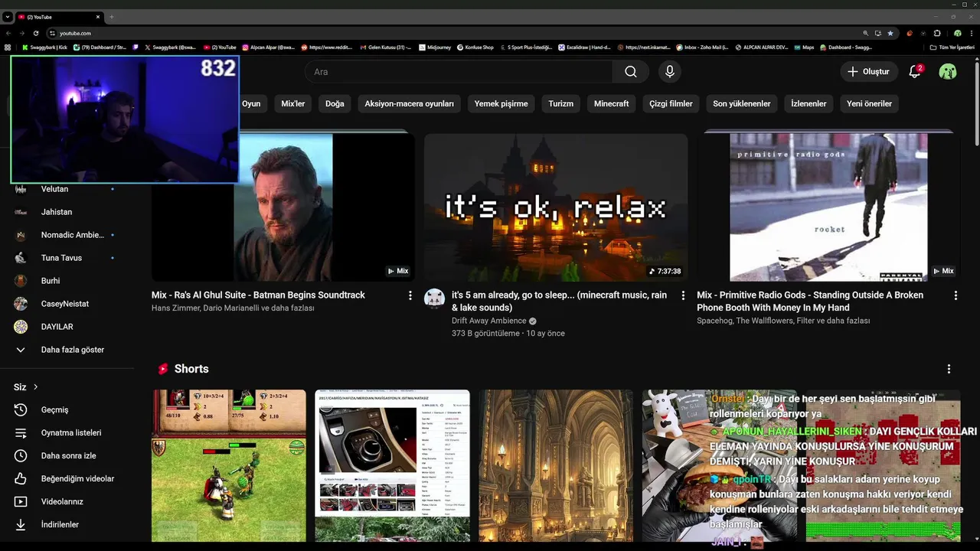Click the DAYILAR channel avatar
This screenshot has width=980, height=551.
[x=21, y=327]
